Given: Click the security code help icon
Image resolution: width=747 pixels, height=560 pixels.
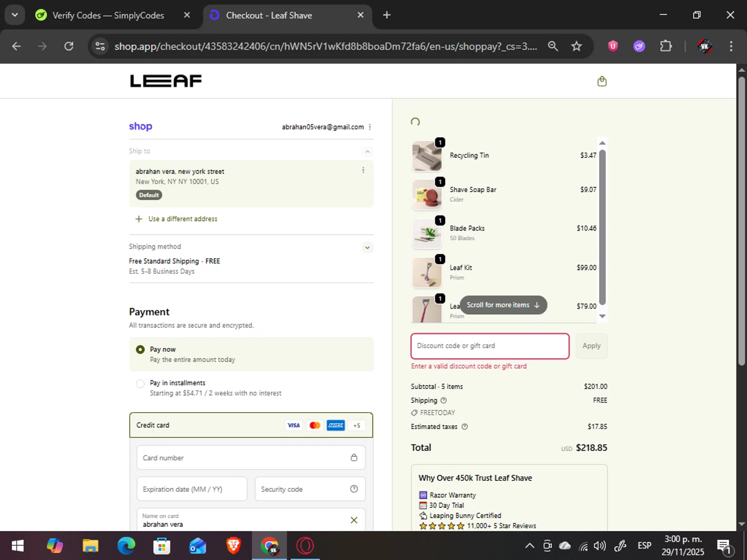Looking at the screenshot, I should point(354,489).
